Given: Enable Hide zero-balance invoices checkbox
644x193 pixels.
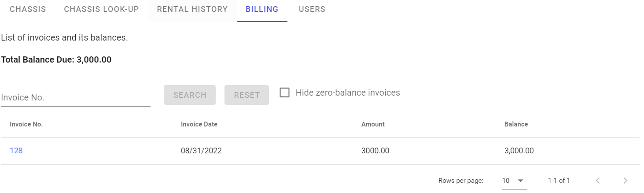Looking at the screenshot, I should (285, 93).
